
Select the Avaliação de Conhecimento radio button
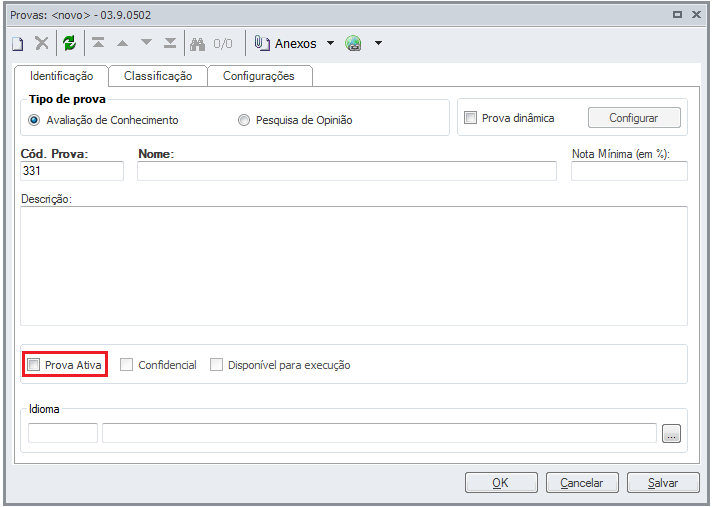click(x=34, y=120)
